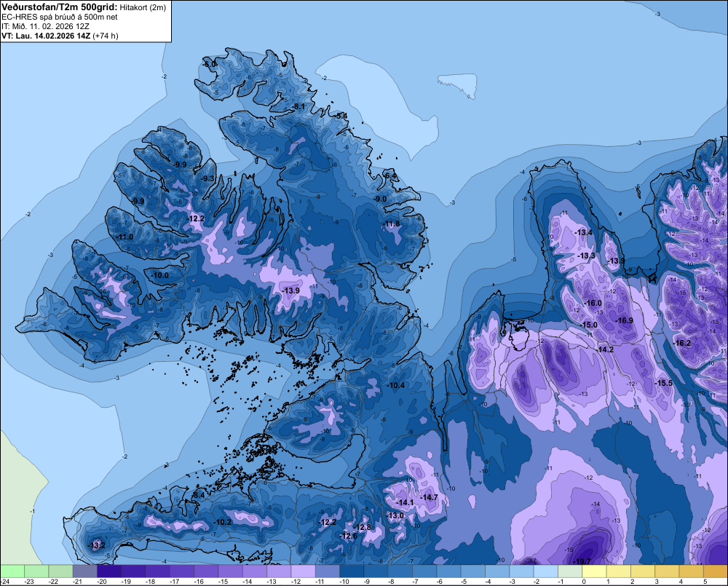This screenshot has width=728, height=586.
Task: Click the -10.2 temperature label
Action: click(222, 522)
